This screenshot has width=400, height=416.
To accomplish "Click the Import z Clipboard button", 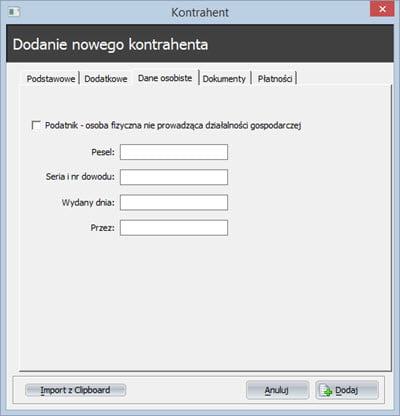I will (75, 390).
